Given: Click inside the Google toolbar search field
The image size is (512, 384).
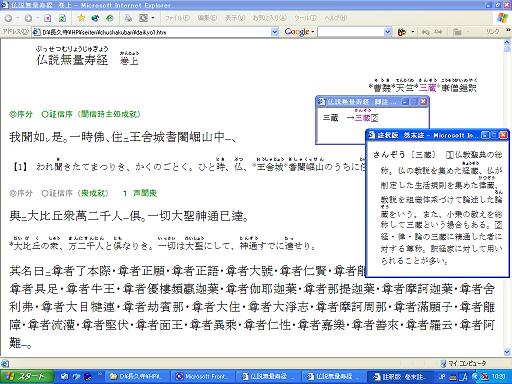Looking at the screenshot, I should click(x=351, y=32).
